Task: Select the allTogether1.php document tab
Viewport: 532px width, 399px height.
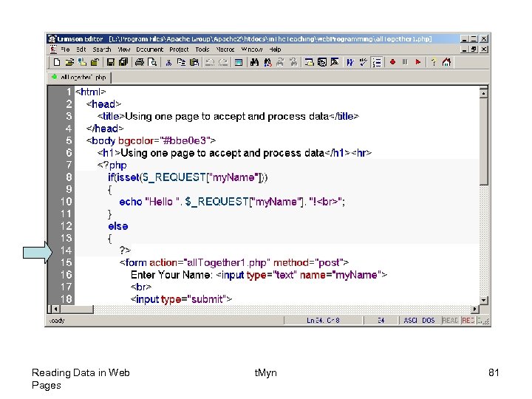Action: click(x=80, y=78)
